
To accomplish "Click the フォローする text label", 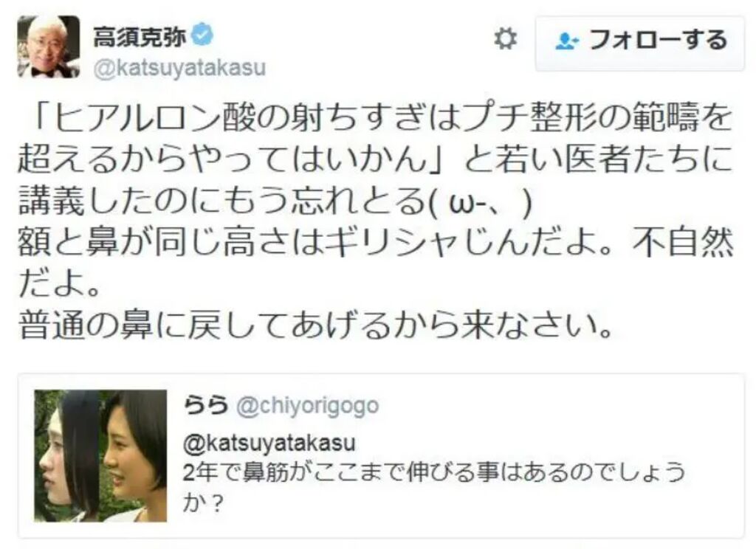I will pyautogui.click(x=658, y=40).
